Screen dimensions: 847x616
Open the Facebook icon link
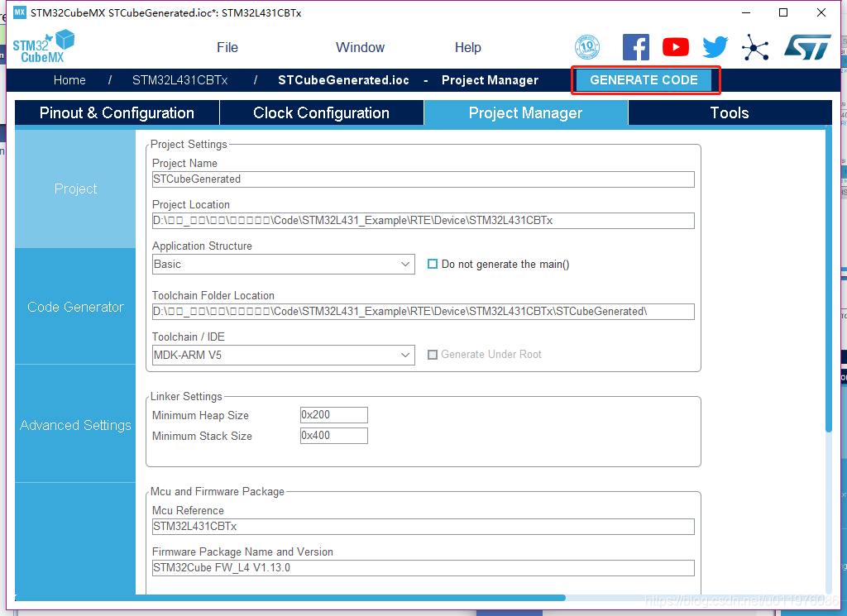636,47
